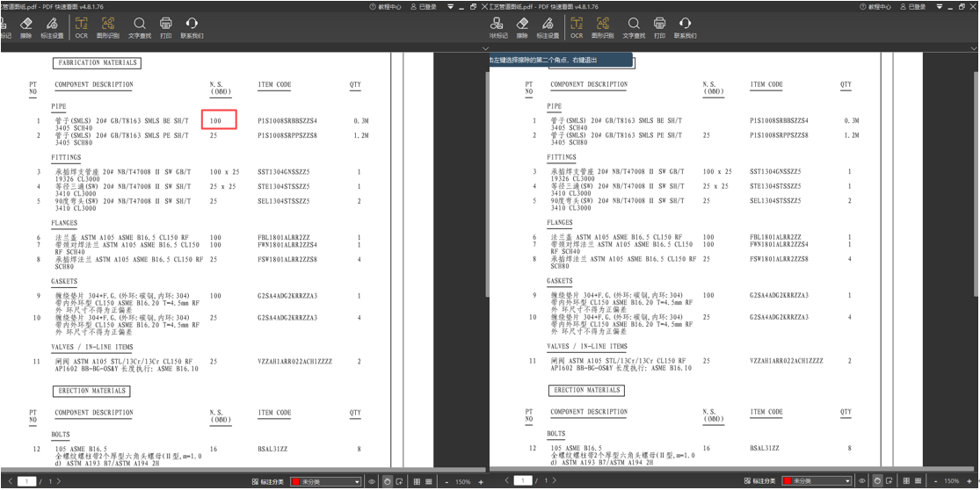980x490 pixels.
Task: Click the logged-in account button in right window
Action: (912, 6)
